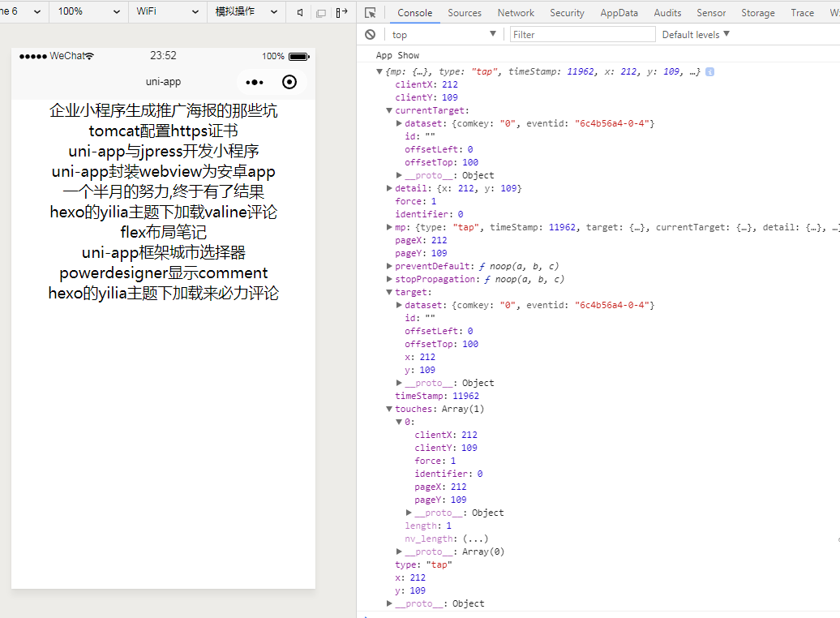Viewport: 840px width, 618px height.
Task: Open the mini program three-dots menu
Action: point(255,82)
